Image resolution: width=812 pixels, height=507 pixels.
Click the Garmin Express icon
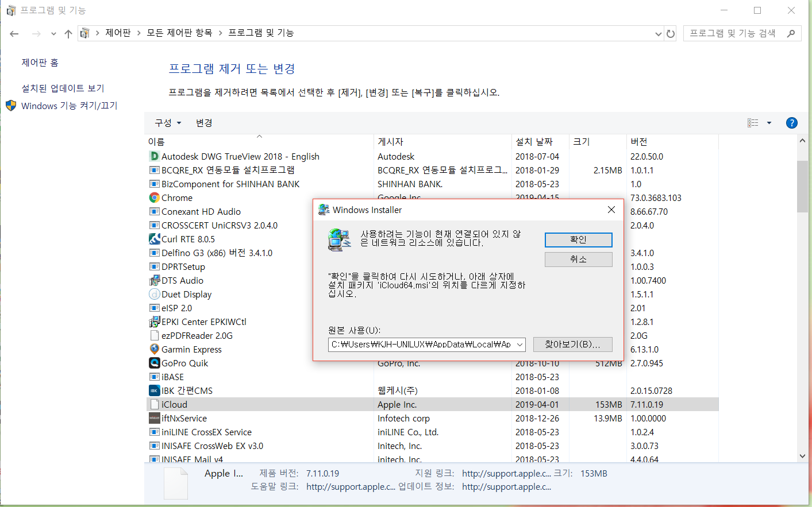click(x=154, y=349)
